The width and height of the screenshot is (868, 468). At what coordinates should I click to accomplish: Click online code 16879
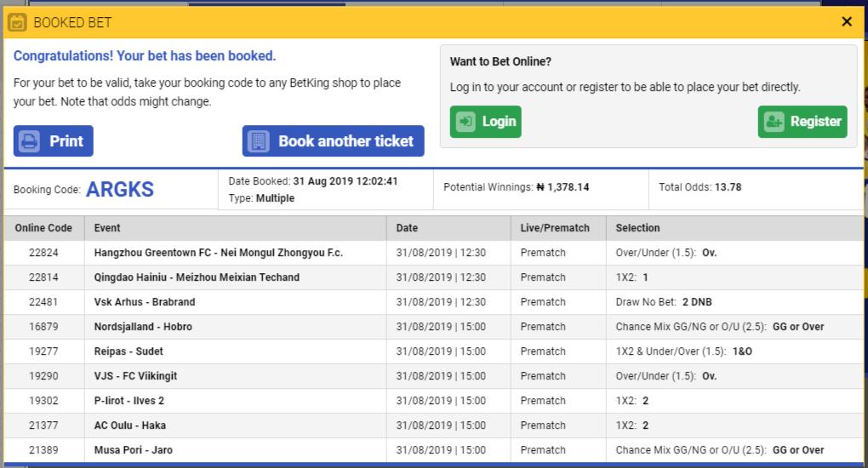(43, 327)
